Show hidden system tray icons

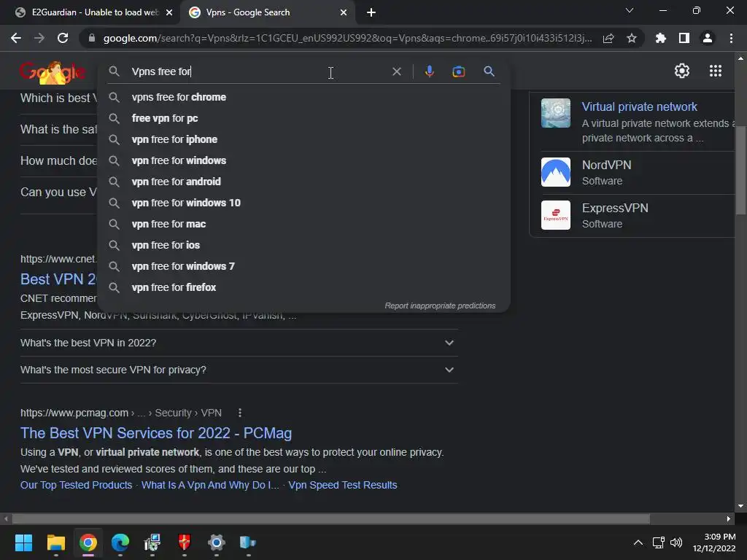tap(638, 542)
